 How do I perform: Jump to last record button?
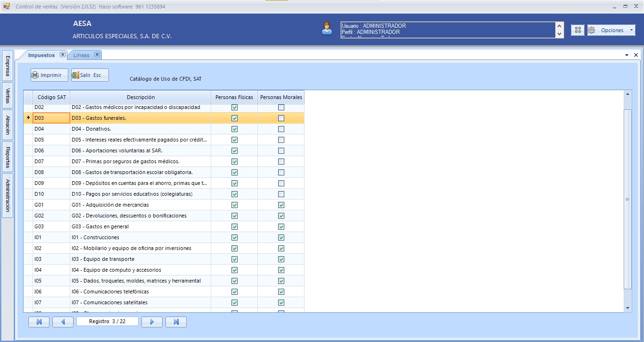(176, 322)
